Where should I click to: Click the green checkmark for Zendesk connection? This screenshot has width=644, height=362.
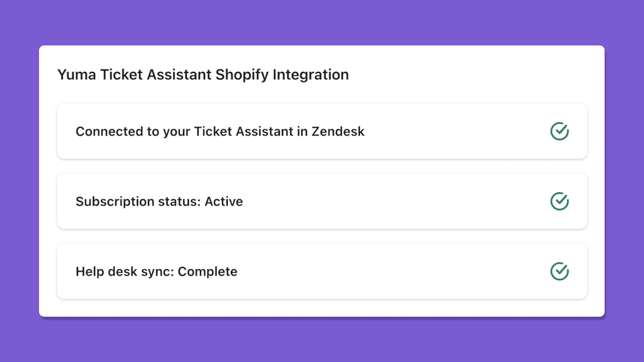click(x=559, y=131)
